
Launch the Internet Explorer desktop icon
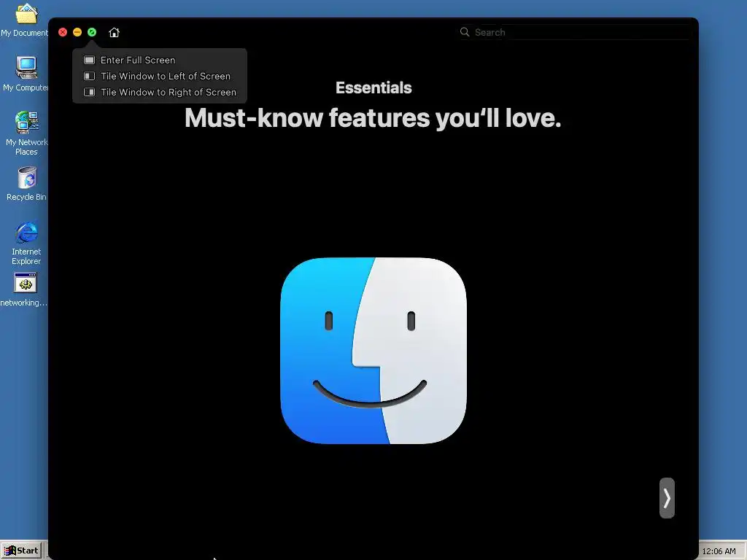tap(26, 243)
